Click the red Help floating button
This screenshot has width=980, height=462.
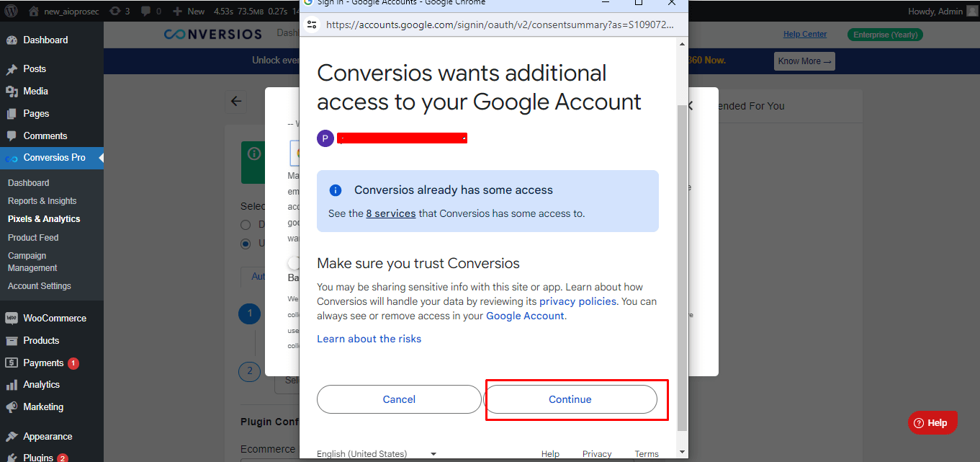[932, 423]
